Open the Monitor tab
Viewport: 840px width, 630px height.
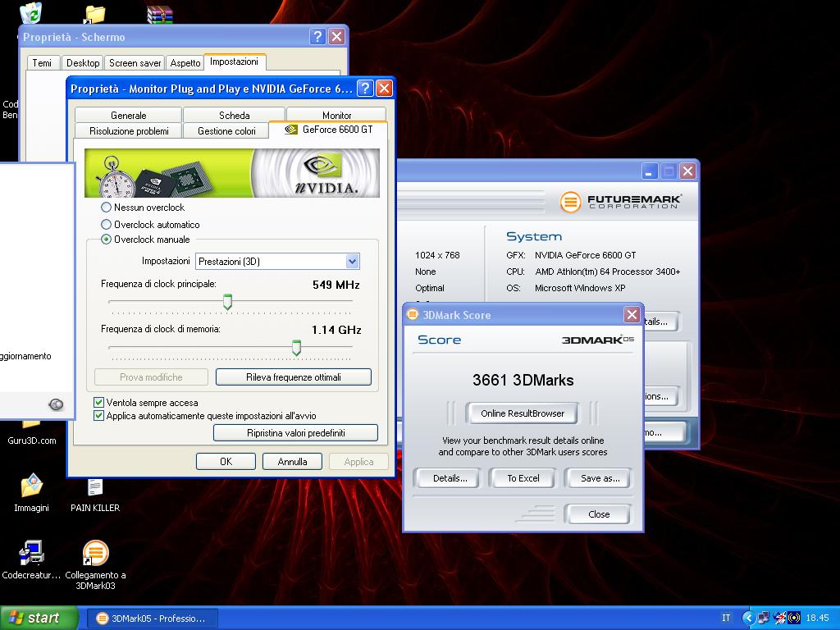click(336, 115)
